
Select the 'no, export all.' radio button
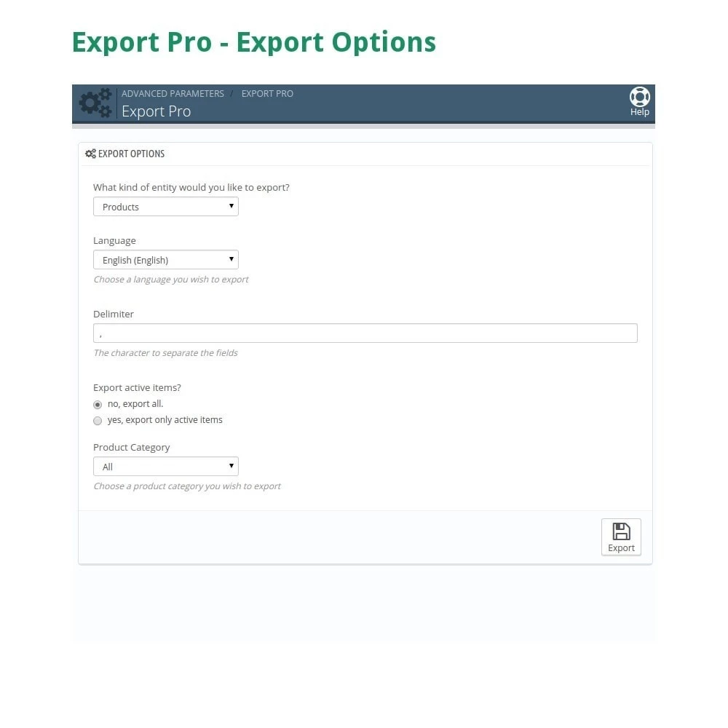pos(98,404)
